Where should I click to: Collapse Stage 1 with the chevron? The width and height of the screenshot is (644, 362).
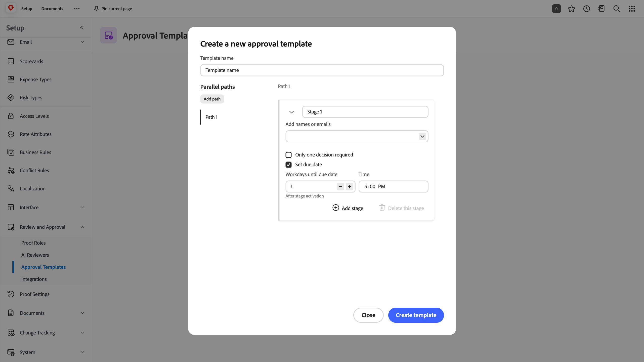tap(291, 112)
